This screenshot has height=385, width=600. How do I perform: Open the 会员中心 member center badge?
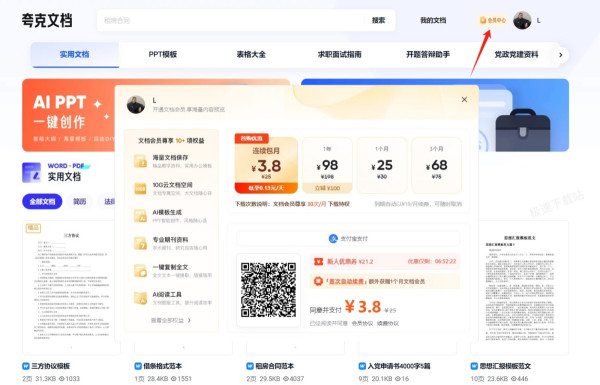(x=493, y=20)
